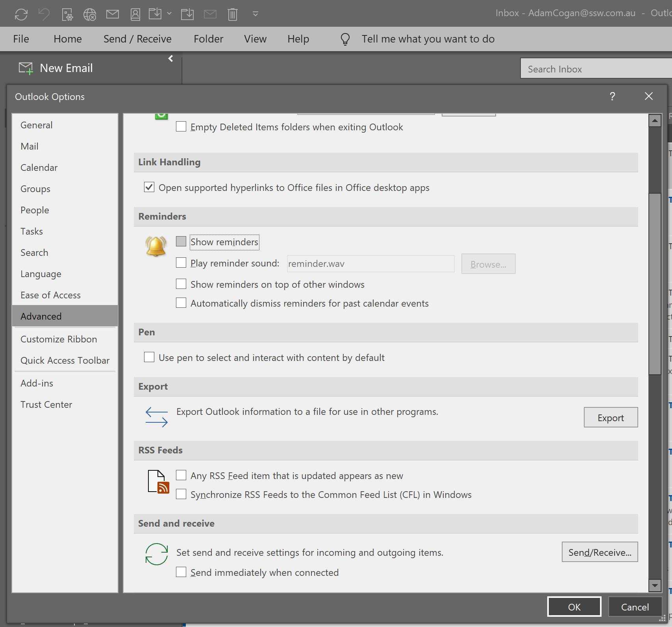
Task: Click the help question mark in Outlook Options
Action: click(x=612, y=96)
